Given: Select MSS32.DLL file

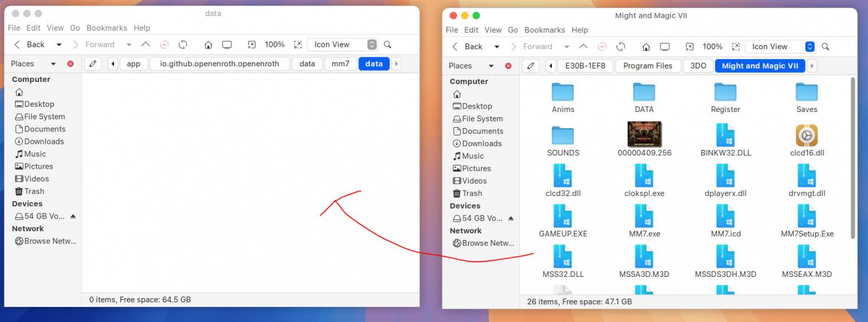Looking at the screenshot, I should (x=563, y=262).
